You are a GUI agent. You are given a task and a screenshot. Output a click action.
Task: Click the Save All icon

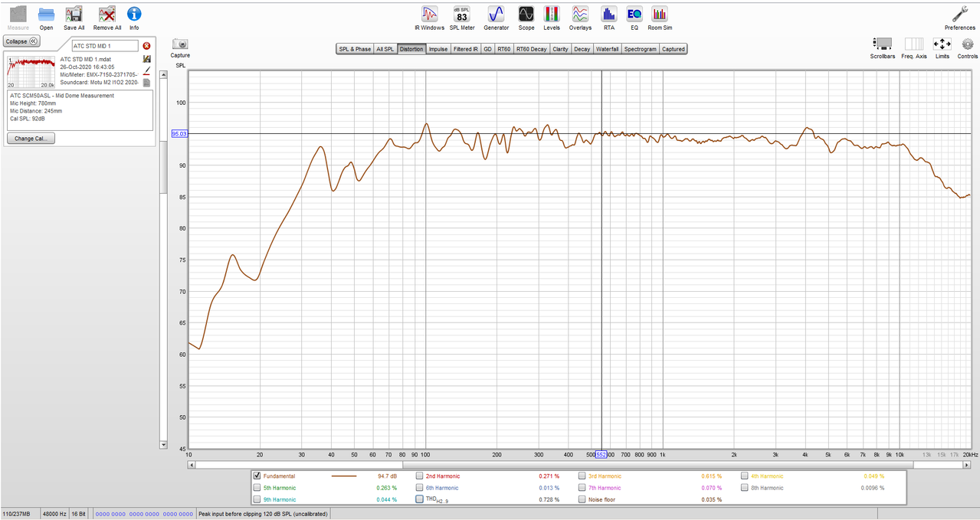(74, 14)
